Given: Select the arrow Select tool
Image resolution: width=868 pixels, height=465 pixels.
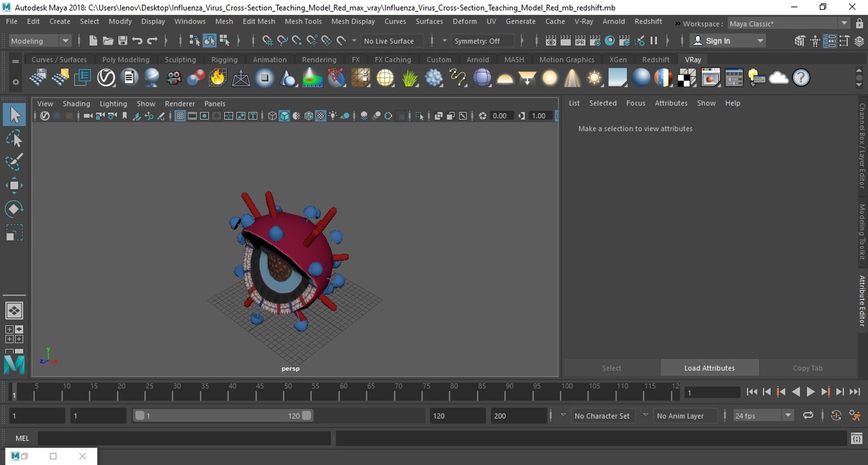Looking at the screenshot, I should click(x=14, y=115).
